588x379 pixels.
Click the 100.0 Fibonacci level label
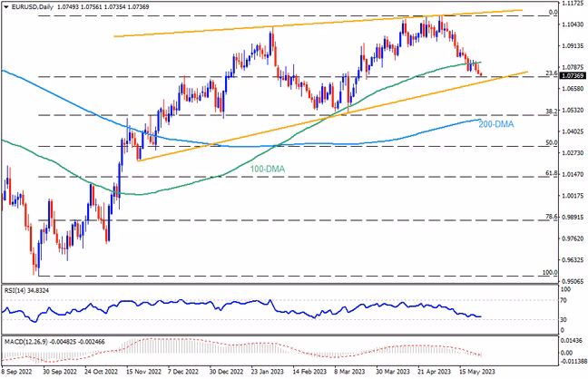(550, 273)
